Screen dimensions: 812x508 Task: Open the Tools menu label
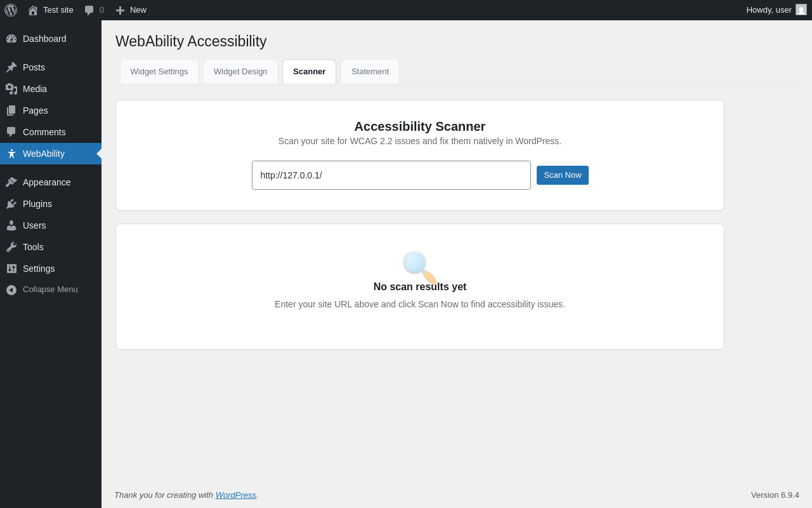33,247
